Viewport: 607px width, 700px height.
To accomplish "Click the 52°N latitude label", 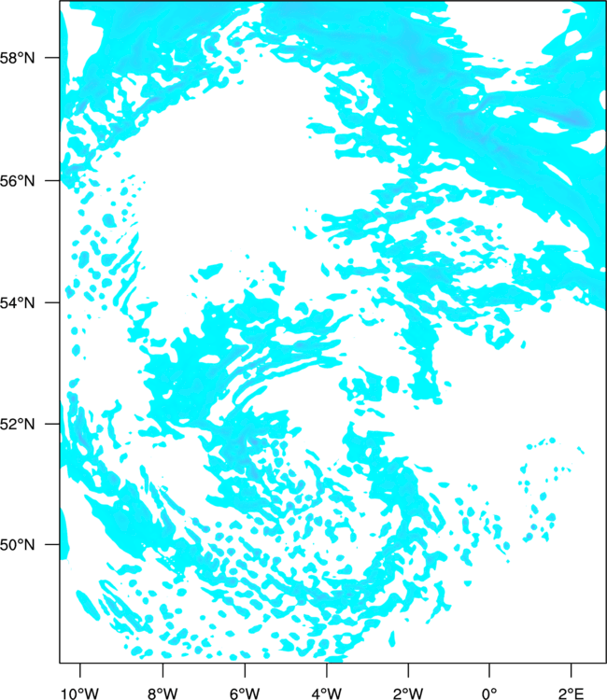I will (18, 424).
